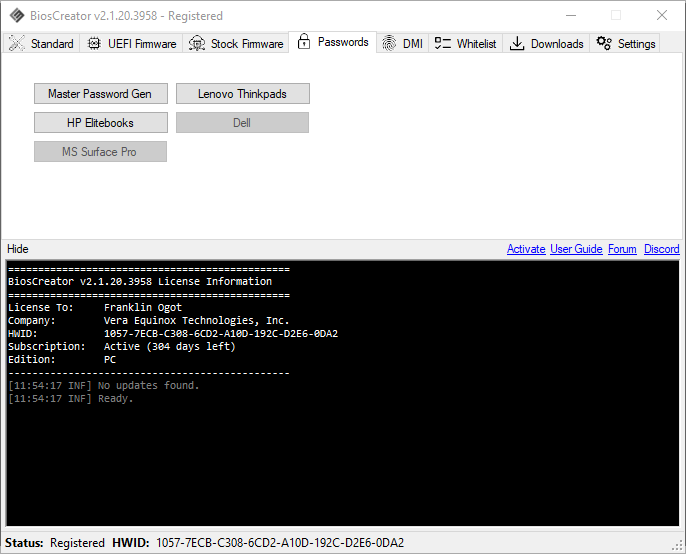The image size is (686, 554).
Task: Click the window resize grip
Action: coord(677,545)
